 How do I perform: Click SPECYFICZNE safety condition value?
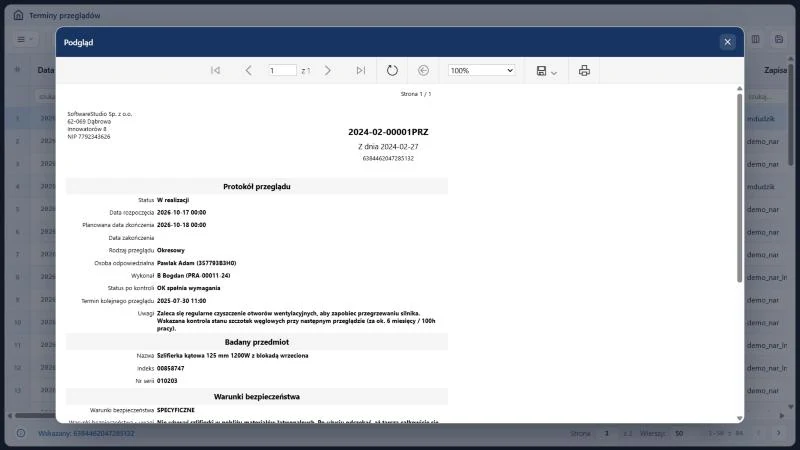tap(176, 410)
